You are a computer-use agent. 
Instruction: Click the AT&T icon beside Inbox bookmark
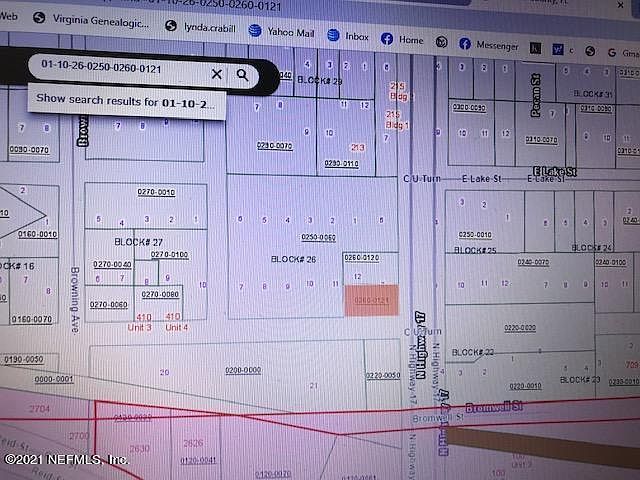333,35
